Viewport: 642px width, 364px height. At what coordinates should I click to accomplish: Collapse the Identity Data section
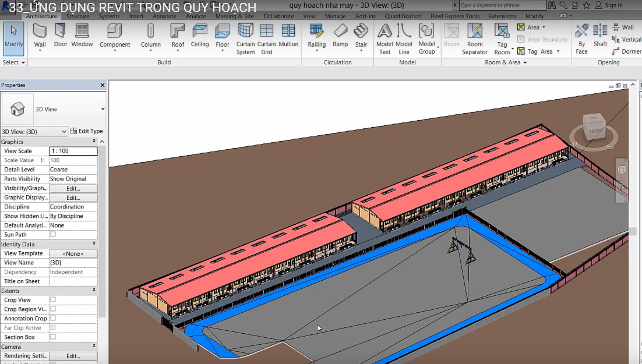point(94,244)
